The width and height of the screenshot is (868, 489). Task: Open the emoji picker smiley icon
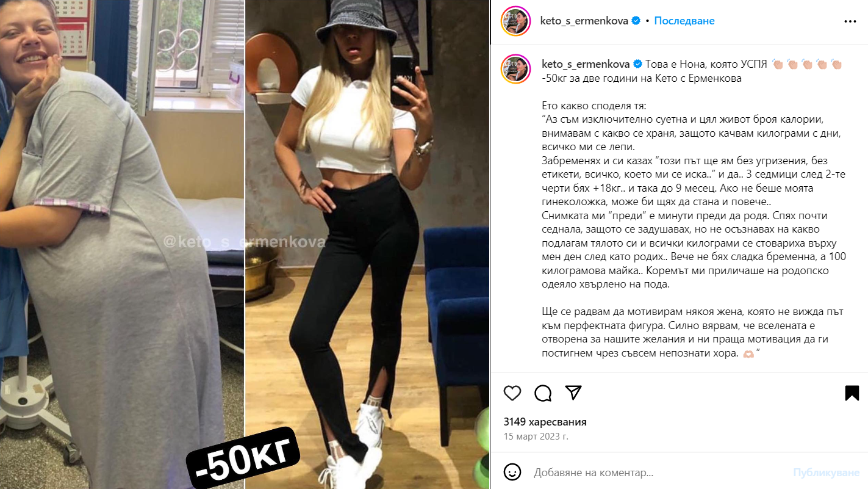click(512, 472)
